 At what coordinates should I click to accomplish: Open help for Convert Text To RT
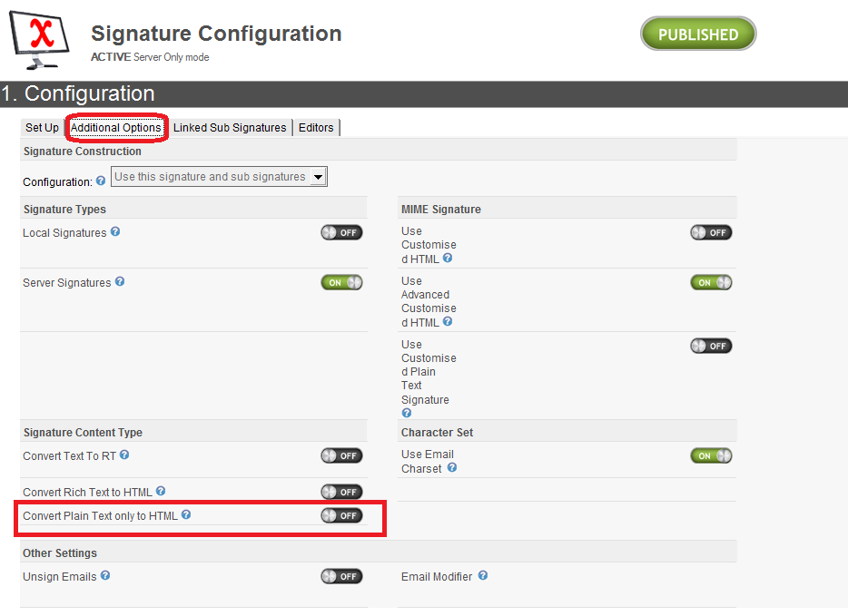click(x=124, y=455)
